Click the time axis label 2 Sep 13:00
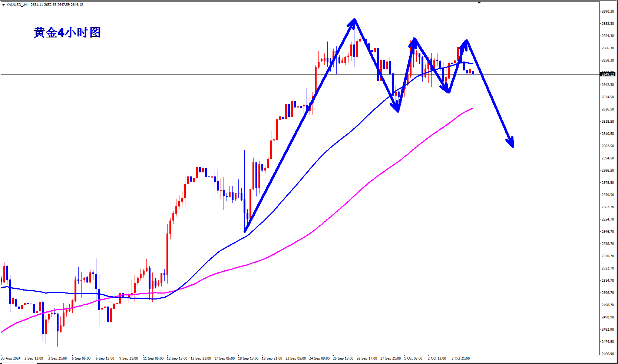The image size is (618, 364). [34, 358]
